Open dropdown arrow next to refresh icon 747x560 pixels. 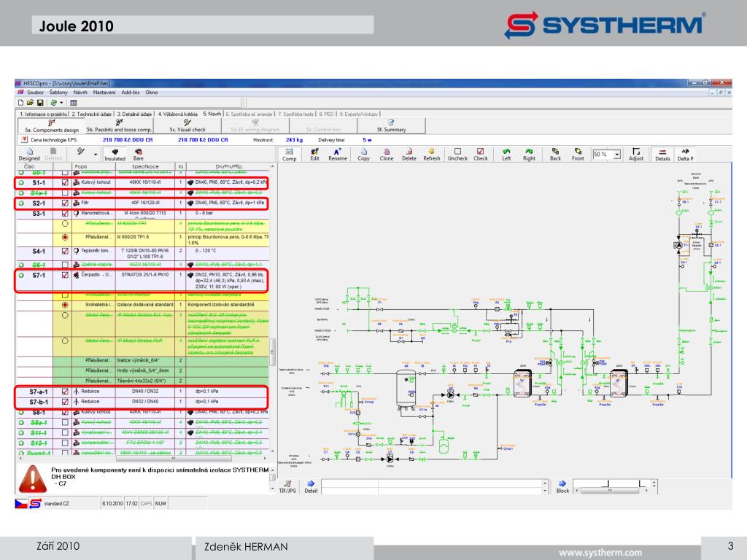pos(61,103)
